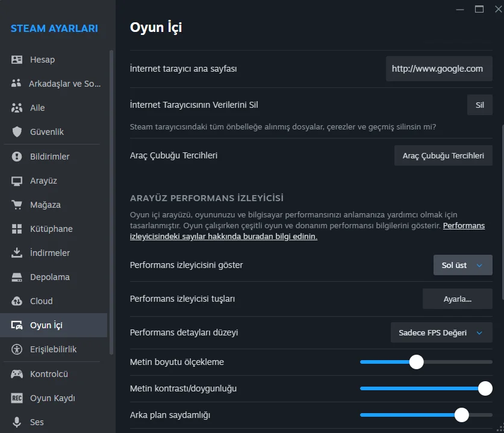Select the İndirmeler download icon
Image resolution: width=504 pixels, height=433 pixels.
coord(17,253)
